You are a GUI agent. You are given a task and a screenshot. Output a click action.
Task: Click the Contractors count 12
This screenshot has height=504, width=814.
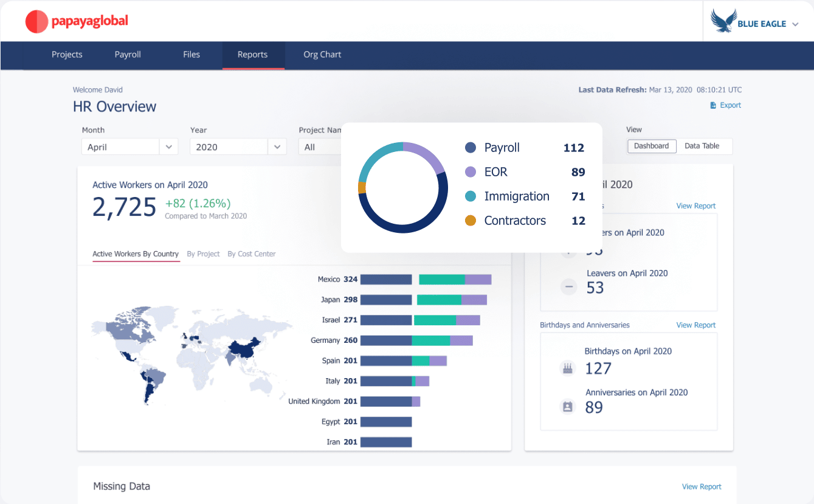pyautogui.click(x=578, y=221)
